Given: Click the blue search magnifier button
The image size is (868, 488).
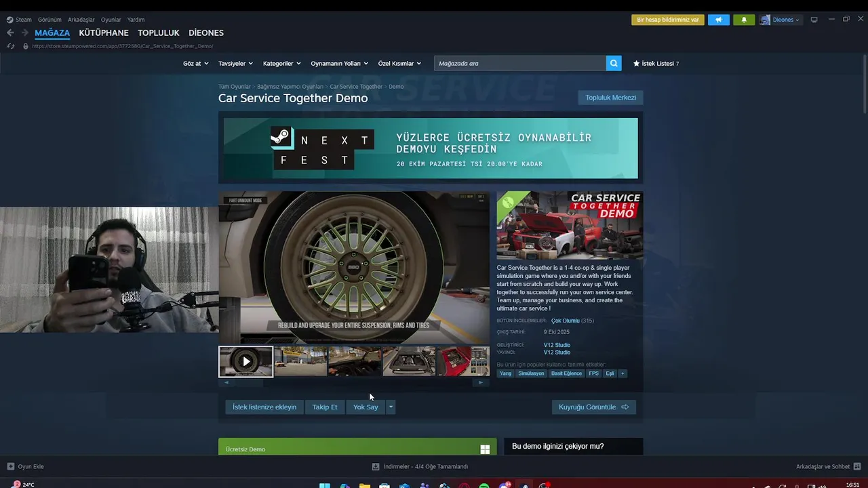Looking at the screenshot, I should [614, 63].
